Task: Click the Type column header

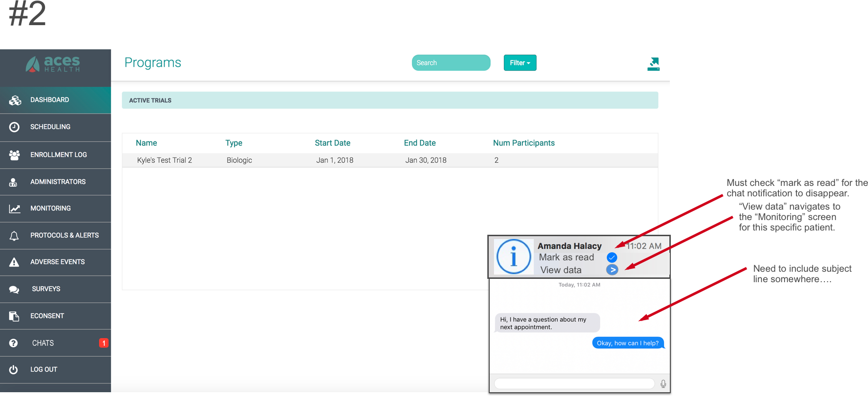Action: [x=234, y=143]
